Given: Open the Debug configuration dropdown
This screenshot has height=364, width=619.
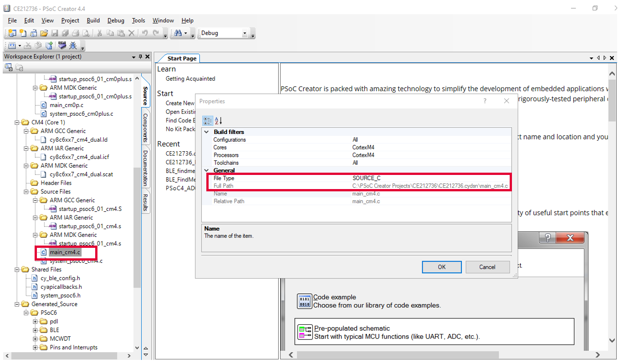Looking at the screenshot, I should click(x=245, y=33).
